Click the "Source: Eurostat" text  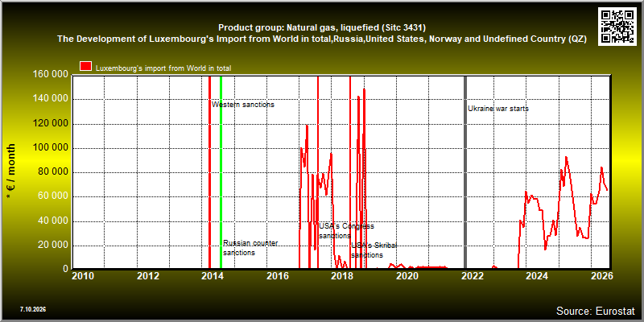[x=596, y=310]
